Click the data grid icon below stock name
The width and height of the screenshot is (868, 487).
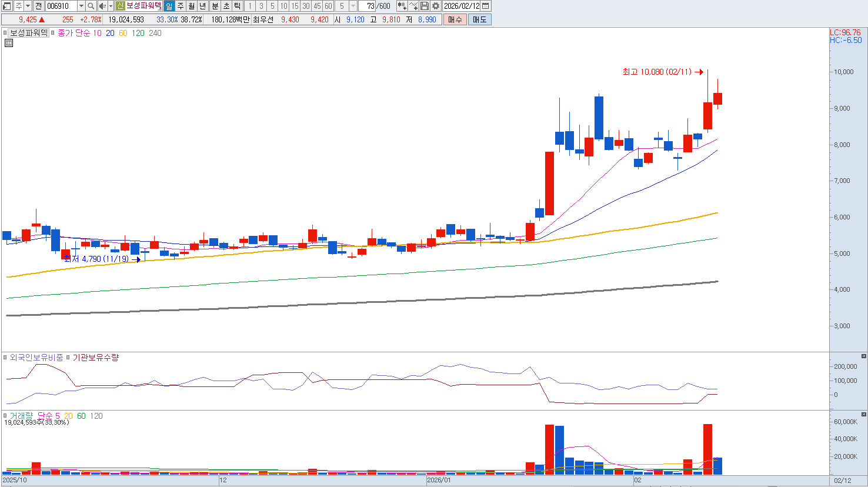(9, 43)
